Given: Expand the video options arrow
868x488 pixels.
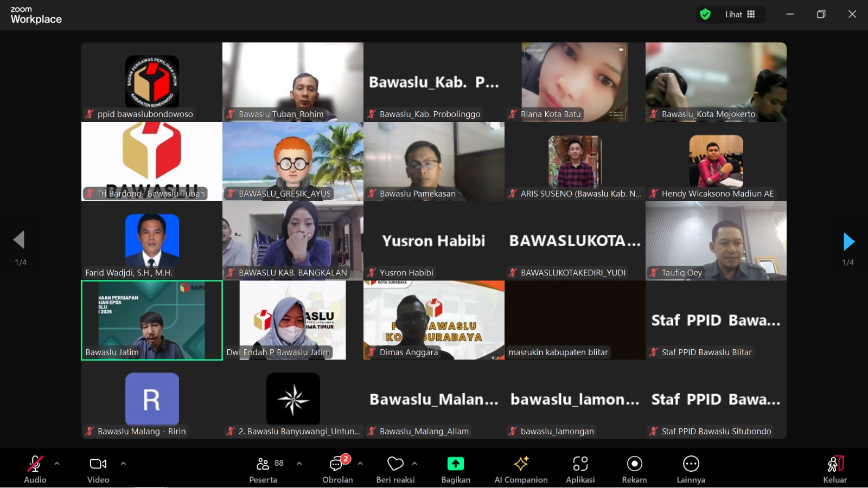Looking at the screenshot, I should tap(123, 464).
